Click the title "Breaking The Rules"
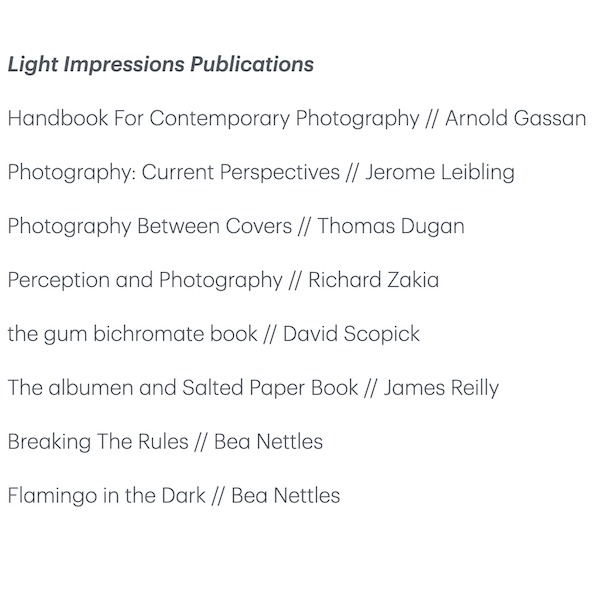The width and height of the screenshot is (600, 600). click(x=98, y=441)
